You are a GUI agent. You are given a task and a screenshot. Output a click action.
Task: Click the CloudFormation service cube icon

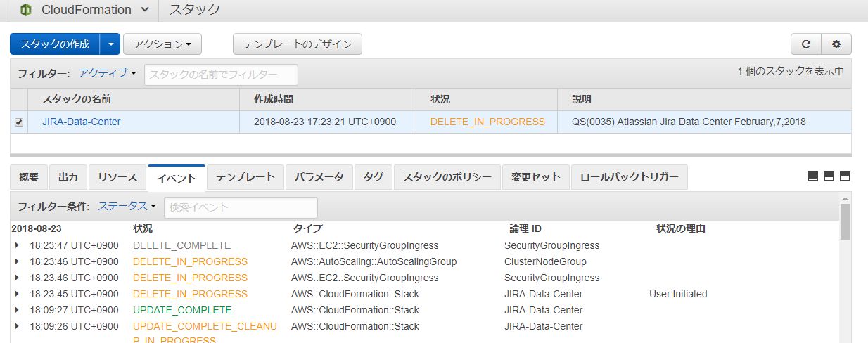point(27,10)
